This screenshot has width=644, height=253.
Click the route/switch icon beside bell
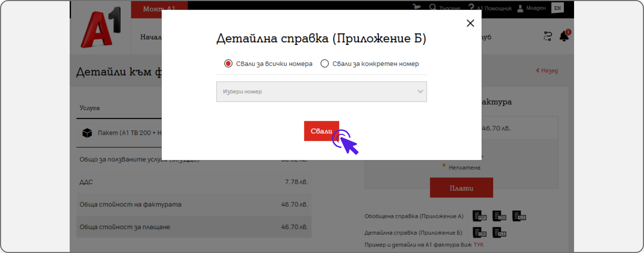(x=548, y=36)
